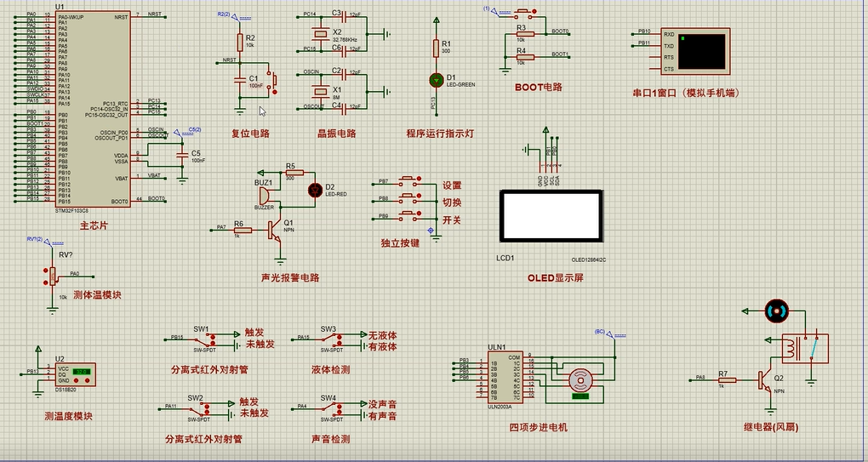868x462 pixels.
Task: Select capacitor C1 100nF
Action: (x=240, y=81)
